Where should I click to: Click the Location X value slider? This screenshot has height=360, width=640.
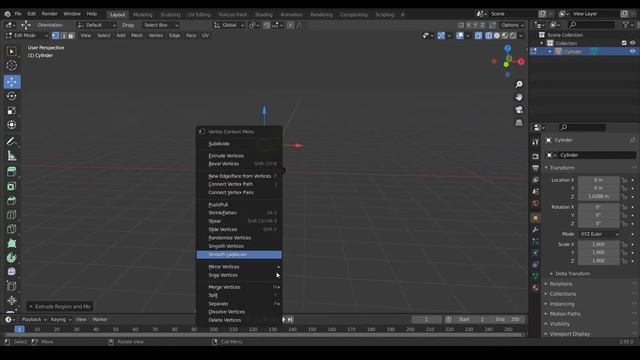[x=598, y=180]
